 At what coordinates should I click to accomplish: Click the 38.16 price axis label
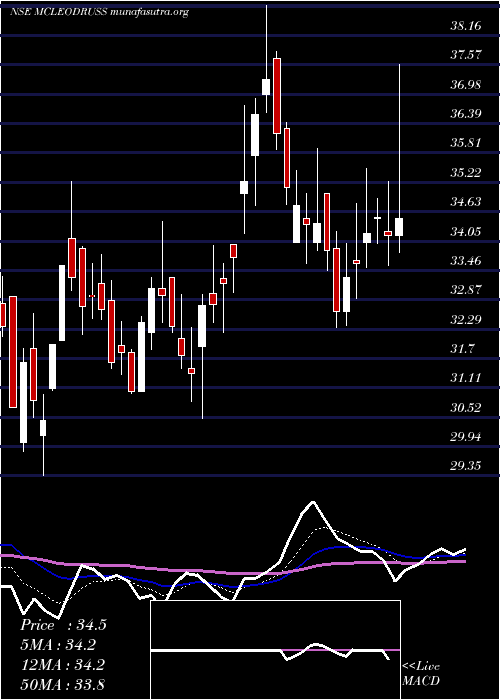(x=466, y=26)
